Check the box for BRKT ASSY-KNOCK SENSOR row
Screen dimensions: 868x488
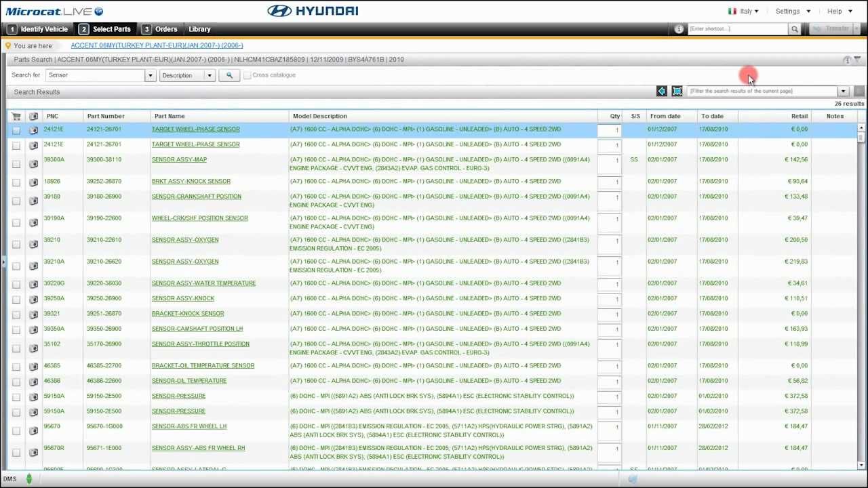pyautogui.click(x=16, y=182)
